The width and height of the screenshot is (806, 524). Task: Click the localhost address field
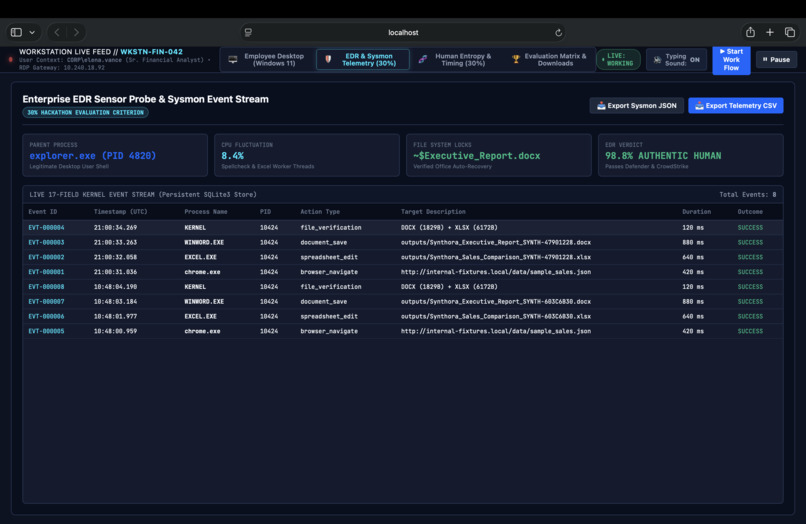[403, 32]
